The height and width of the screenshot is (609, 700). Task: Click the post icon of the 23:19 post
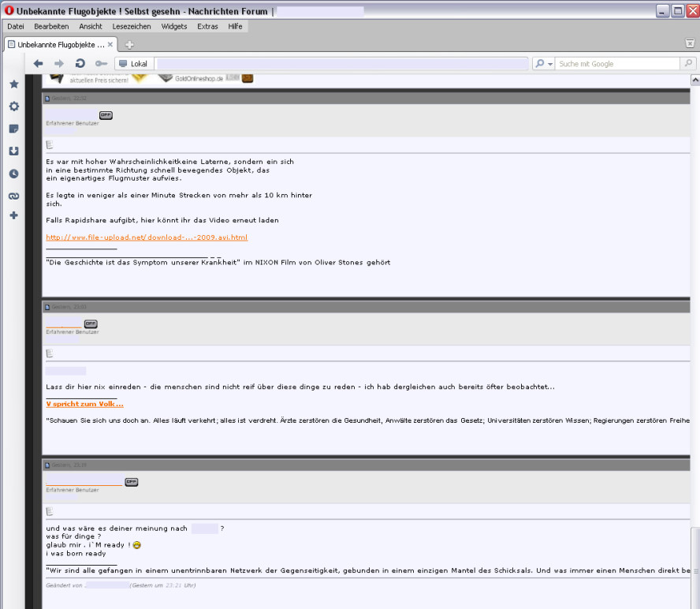(47, 465)
